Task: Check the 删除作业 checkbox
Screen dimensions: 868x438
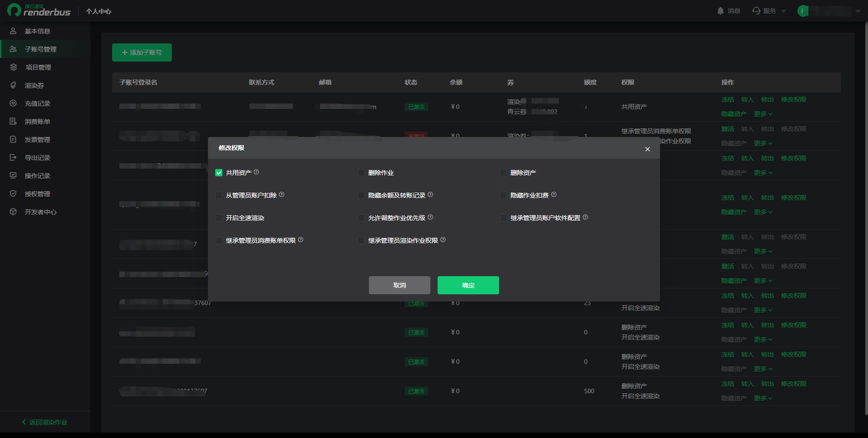Action: (361, 173)
